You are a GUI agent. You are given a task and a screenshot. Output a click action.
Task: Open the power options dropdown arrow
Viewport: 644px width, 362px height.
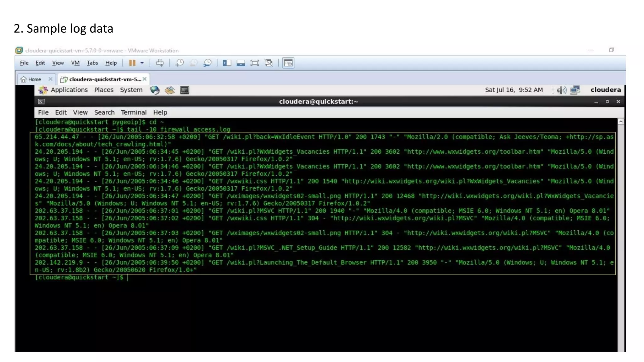tap(142, 63)
